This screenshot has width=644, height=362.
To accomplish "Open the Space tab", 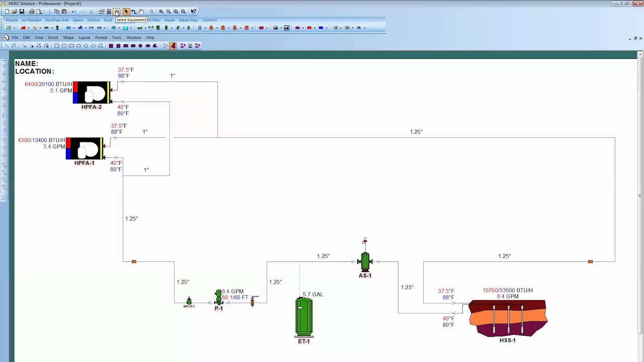I will coord(77,20).
